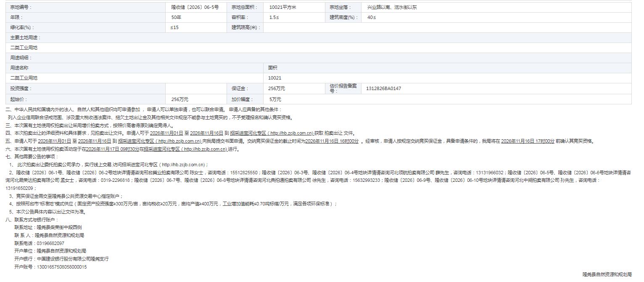Screen dimensions: 644x282
Task: Click the empty 建筑限高(米) value cell
Action: 447,27
